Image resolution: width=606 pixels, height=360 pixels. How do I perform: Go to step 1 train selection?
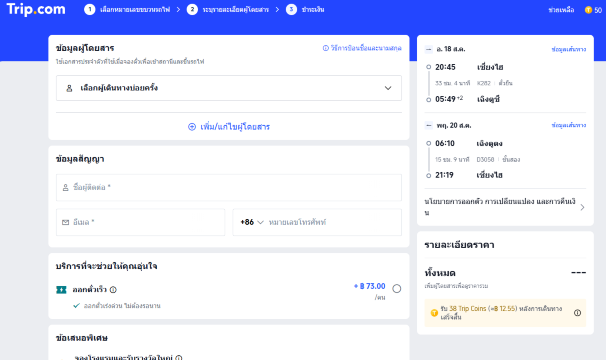[x=127, y=10]
